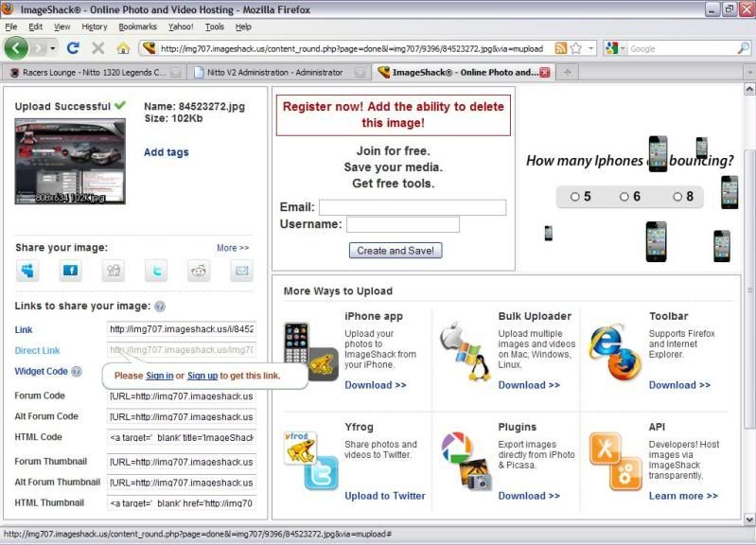Image resolution: width=756 pixels, height=545 pixels.
Task: Click the Email input field
Action: [x=412, y=207]
